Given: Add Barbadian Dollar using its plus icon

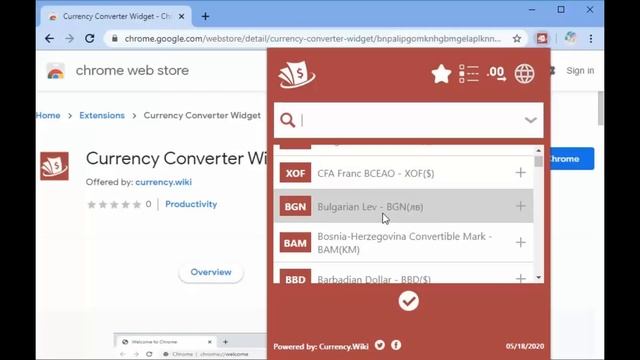Looking at the screenshot, I should [520, 278].
